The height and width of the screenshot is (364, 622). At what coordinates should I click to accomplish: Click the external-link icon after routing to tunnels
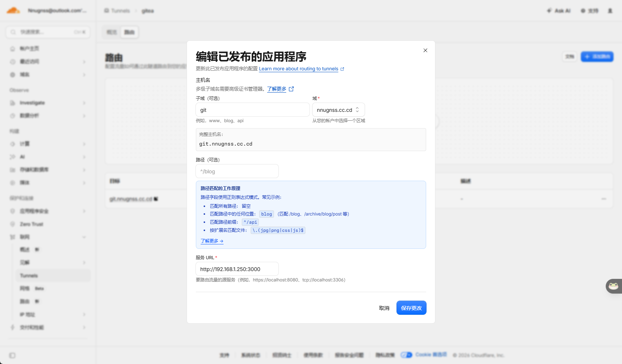(x=342, y=69)
